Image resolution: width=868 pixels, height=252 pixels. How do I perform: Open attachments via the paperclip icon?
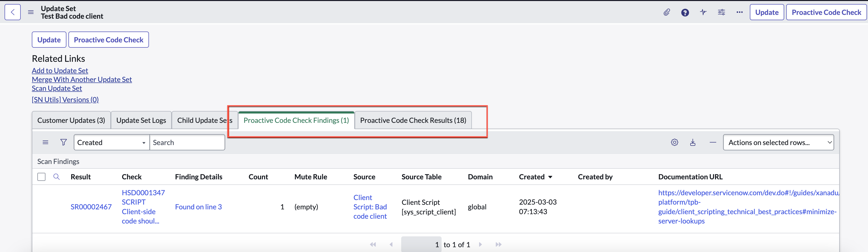[667, 12]
